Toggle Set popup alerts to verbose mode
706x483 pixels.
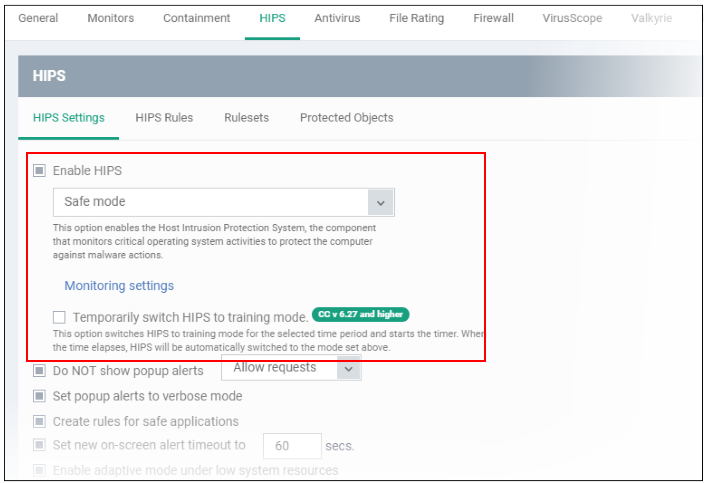tap(39, 396)
